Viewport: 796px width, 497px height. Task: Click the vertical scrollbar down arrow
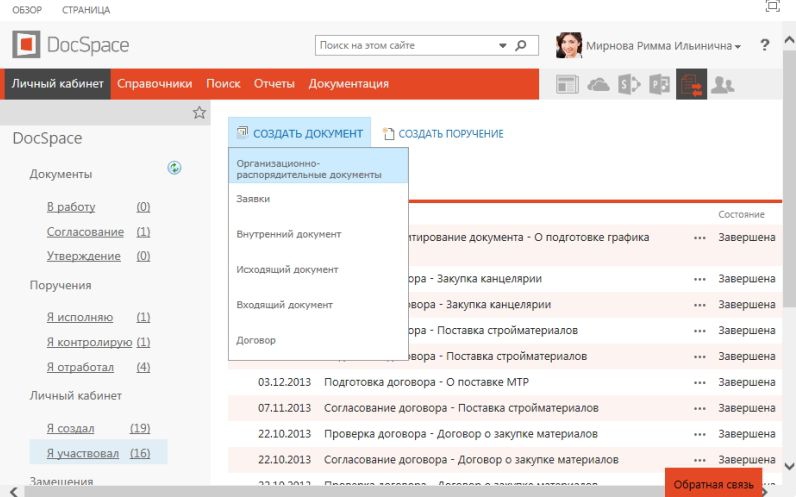(789, 466)
